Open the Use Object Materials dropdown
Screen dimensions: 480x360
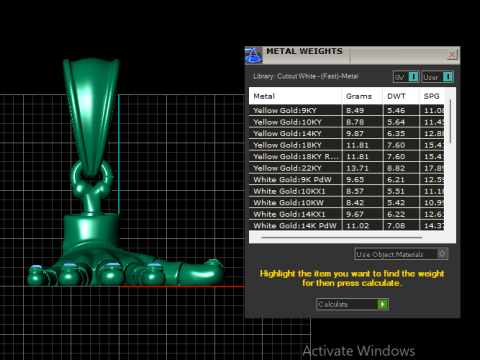point(401,254)
